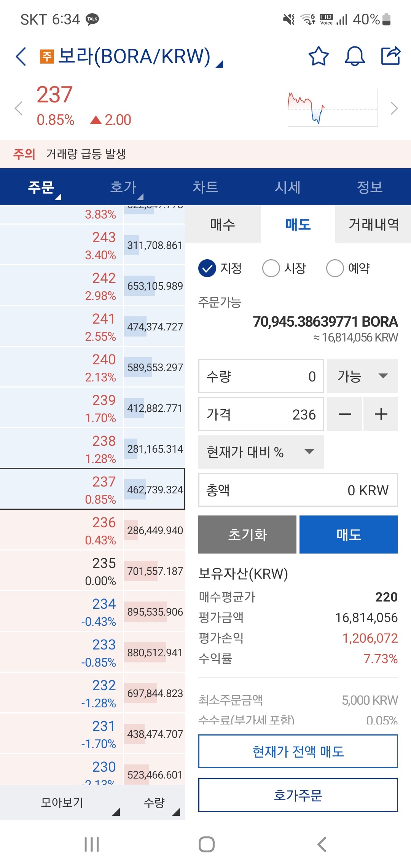
Task: Expand the coin pair selector triangle
Action: (219, 64)
